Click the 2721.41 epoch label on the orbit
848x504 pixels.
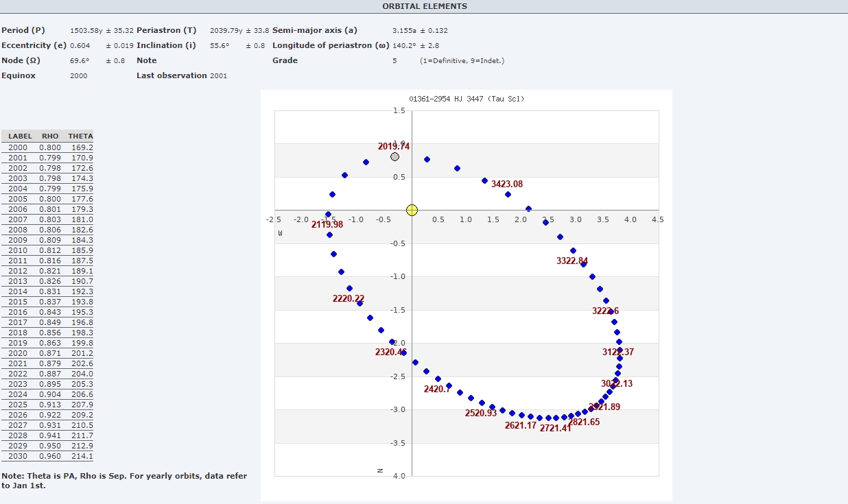pos(555,429)
